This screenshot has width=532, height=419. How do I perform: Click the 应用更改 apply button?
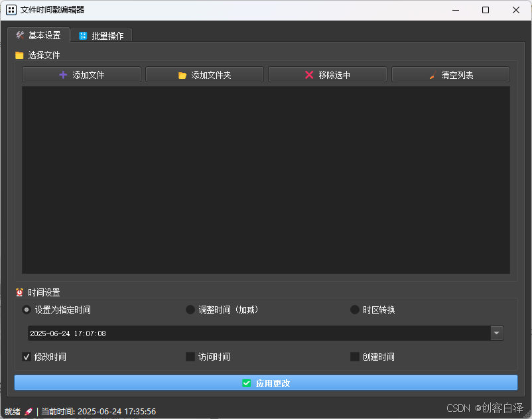tap(266, 383)
